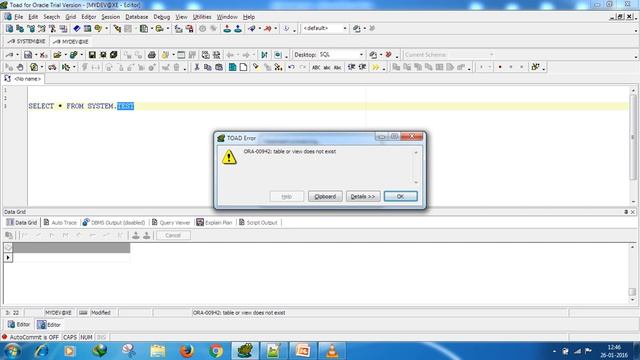Click the hand icon in execution toolbar

pos(20,67)
